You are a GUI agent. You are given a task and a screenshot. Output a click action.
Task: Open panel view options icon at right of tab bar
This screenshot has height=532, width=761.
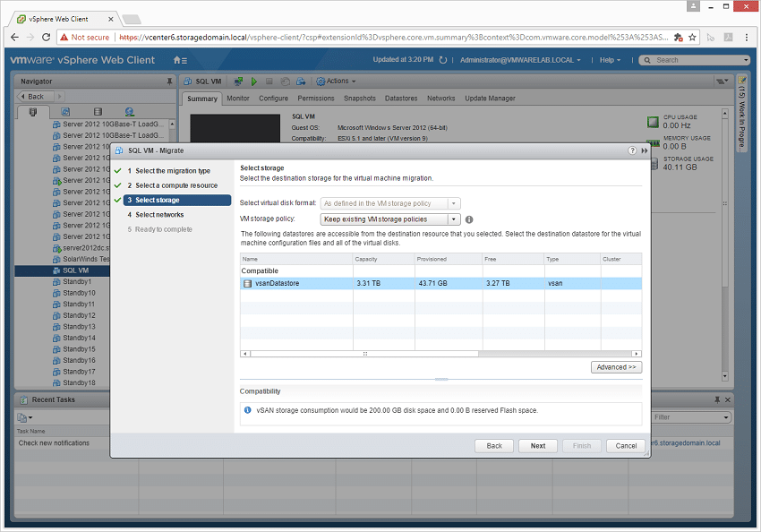pyautogui.click(x=723, y=82)
